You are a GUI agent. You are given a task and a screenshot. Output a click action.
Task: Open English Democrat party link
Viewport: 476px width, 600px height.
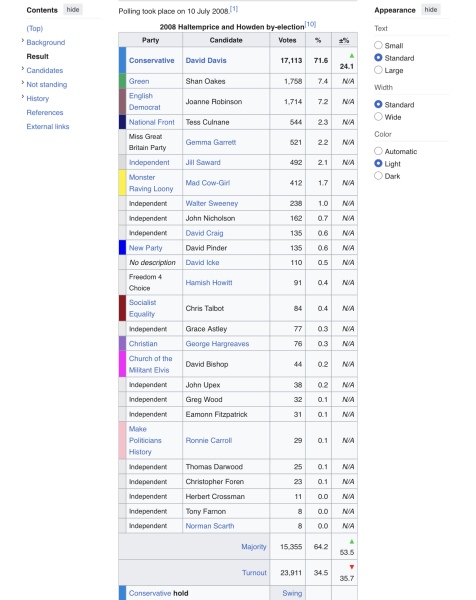pyautogui.click(x=145, y=101)
